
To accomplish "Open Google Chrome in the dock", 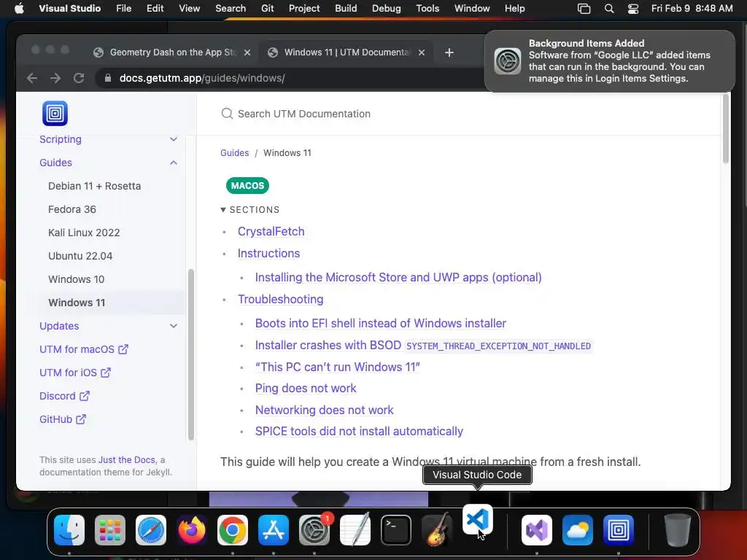I will [233, 529].
